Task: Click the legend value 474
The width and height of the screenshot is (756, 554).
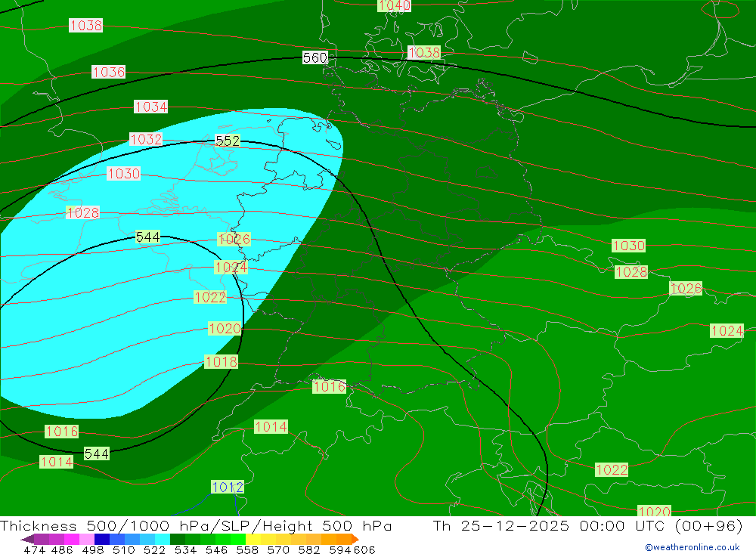Action: [34, 550]
